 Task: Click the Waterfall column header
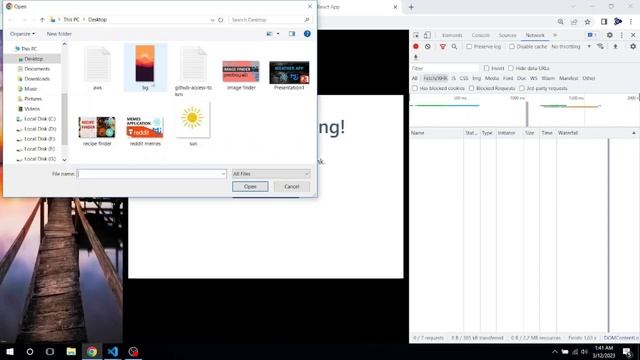pos(568,133)
